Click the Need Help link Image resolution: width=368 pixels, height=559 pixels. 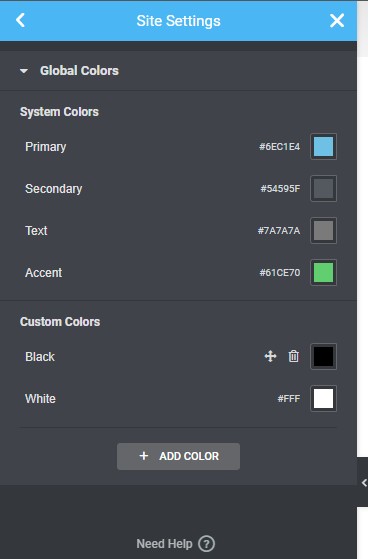tap(164, 544)
